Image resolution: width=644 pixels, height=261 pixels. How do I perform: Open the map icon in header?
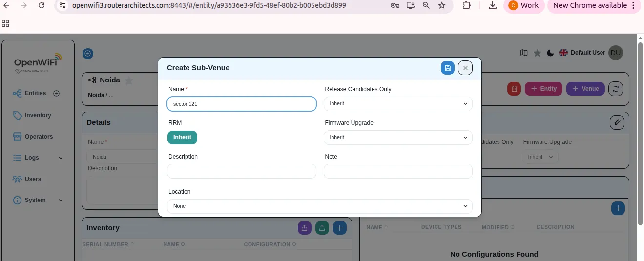[x=524, y=53]
